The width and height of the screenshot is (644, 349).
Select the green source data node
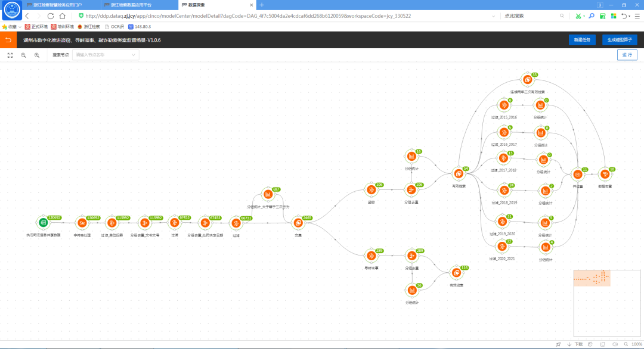tap(43, 223)
